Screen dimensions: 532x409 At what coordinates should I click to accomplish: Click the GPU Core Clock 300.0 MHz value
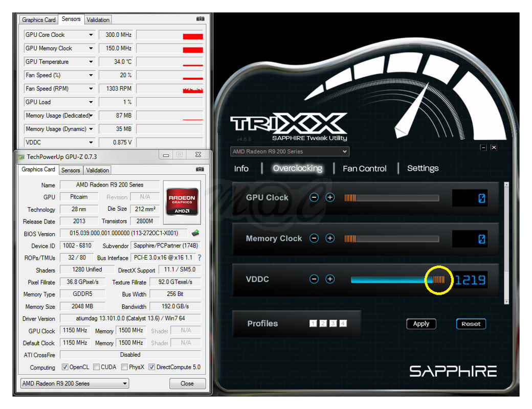(116, 35)
